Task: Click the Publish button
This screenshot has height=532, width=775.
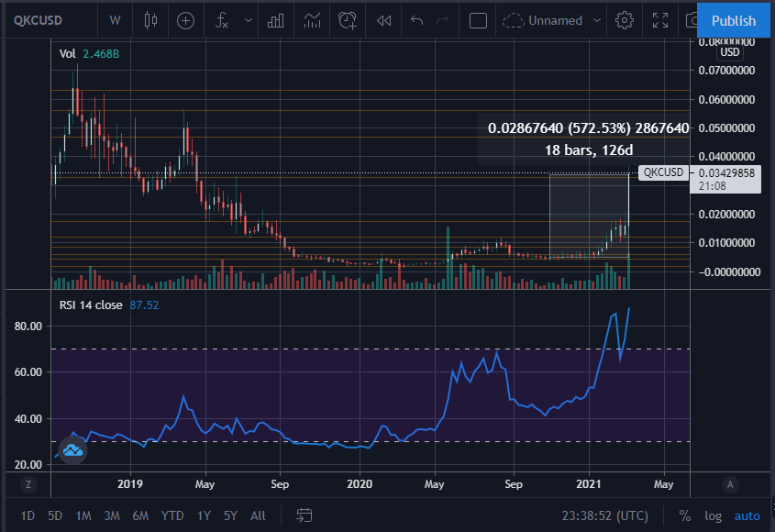Action: (734, 21)
